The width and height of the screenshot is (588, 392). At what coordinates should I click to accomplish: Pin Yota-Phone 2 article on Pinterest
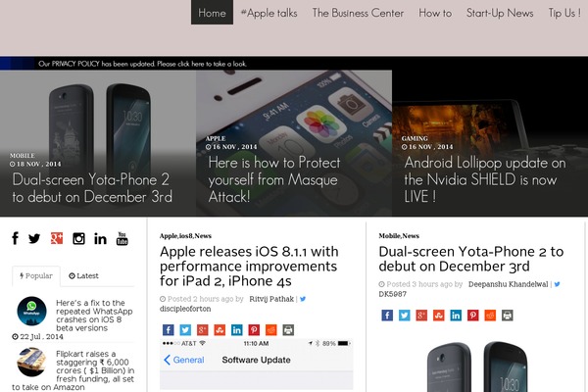click(473, 316)
